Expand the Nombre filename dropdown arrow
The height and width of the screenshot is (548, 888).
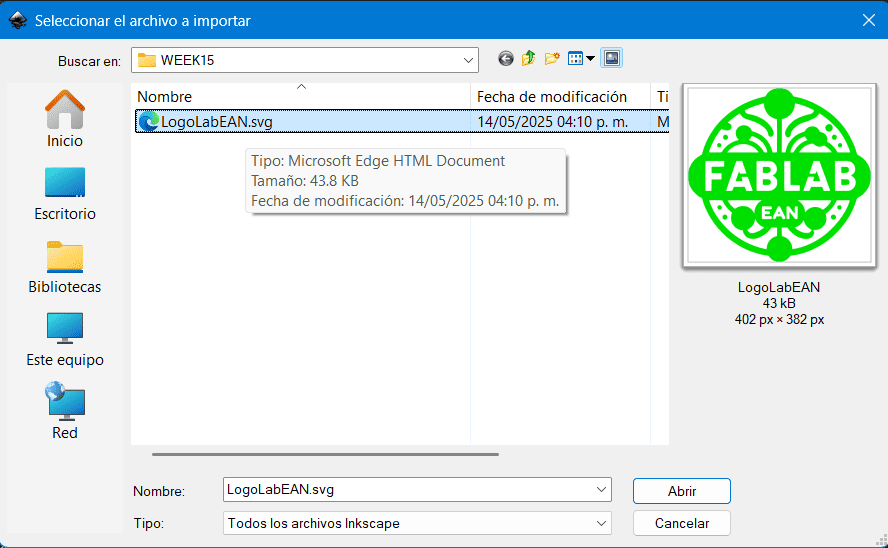click(601, 490)
